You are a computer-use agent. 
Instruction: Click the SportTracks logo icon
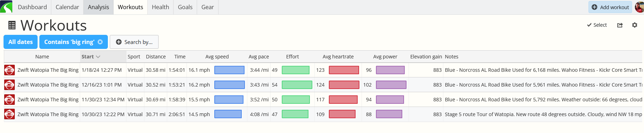point(6,7)
